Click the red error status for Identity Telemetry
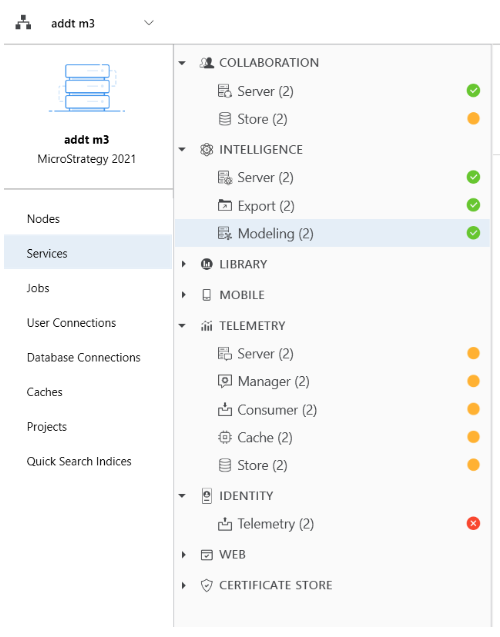The image size is (500, 637). click(473, 523)
